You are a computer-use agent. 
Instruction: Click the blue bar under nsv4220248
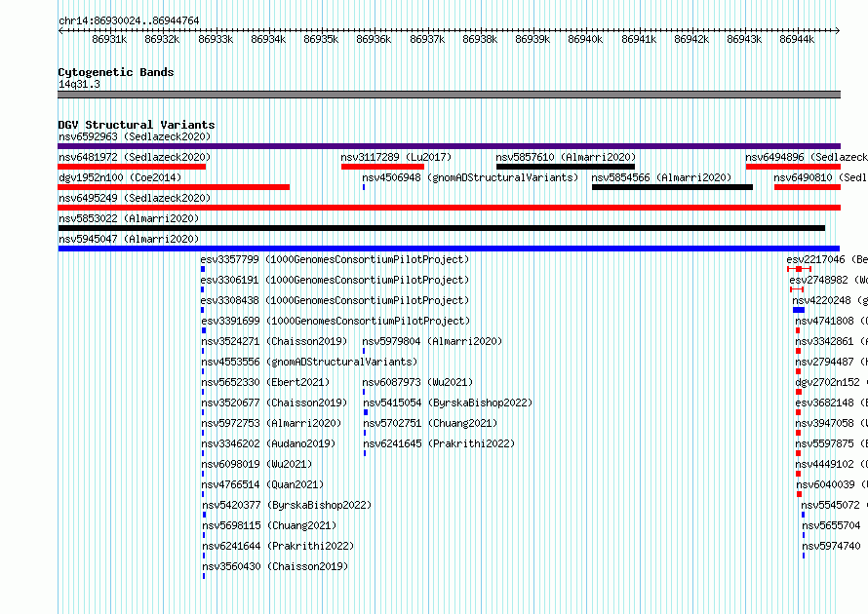tap(799, 310)
